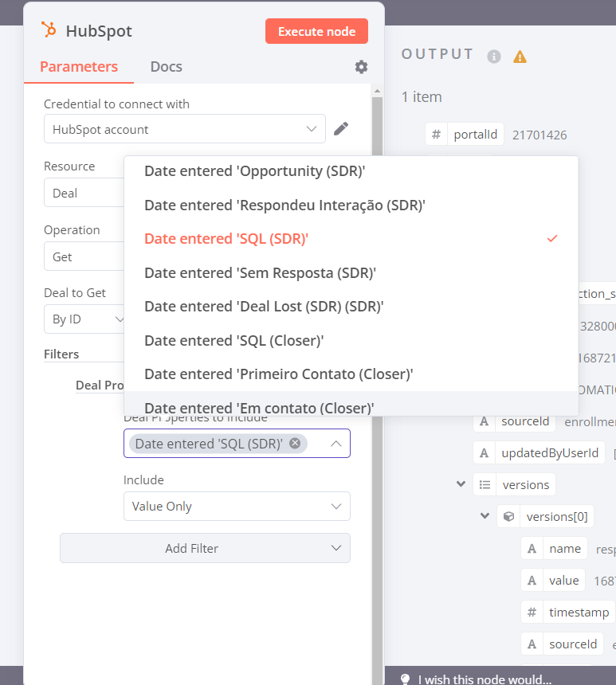Collapse the versions[0] tree node
616x685 pixels.
[x=485, y=516]
